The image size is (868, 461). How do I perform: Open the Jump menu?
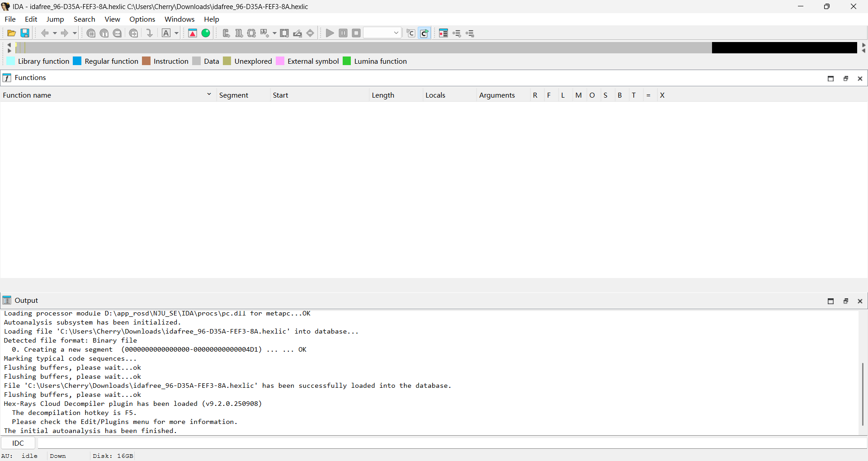point(55,19)
